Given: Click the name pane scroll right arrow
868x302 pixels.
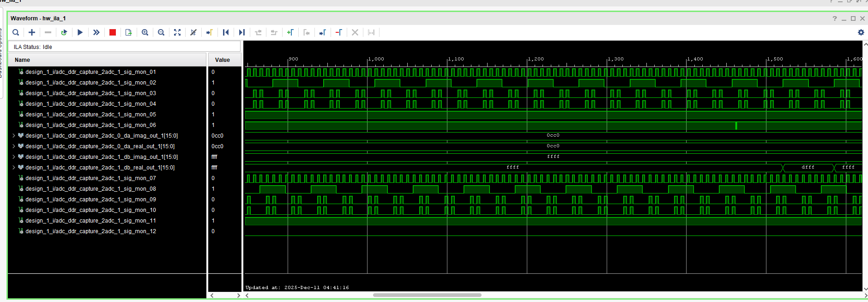Looking at the screenshot, I should click(x=238, y=295).
